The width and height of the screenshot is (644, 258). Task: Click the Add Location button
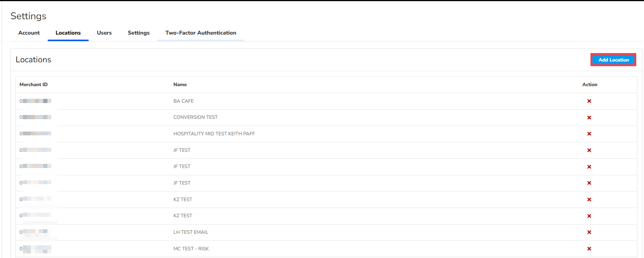(613, 60)
